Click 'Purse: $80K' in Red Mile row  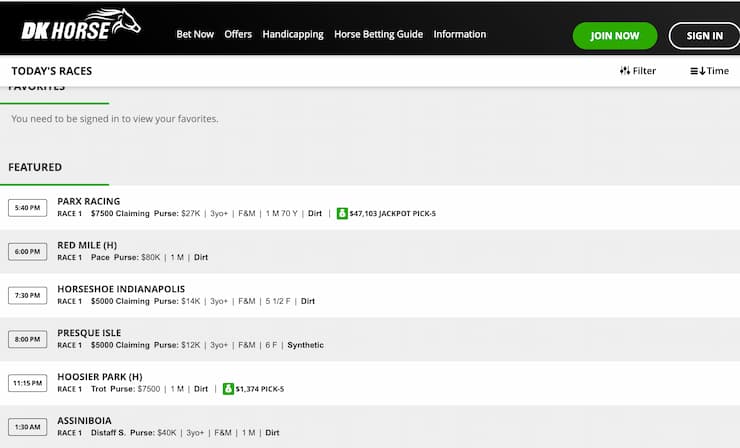click(x=137, y=257)
